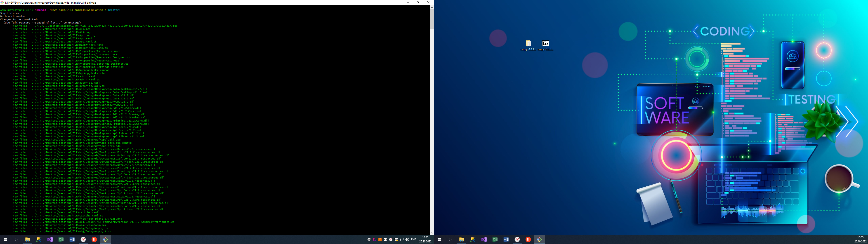Click the terminal vertical scrollbar thumb

[432, 19]
